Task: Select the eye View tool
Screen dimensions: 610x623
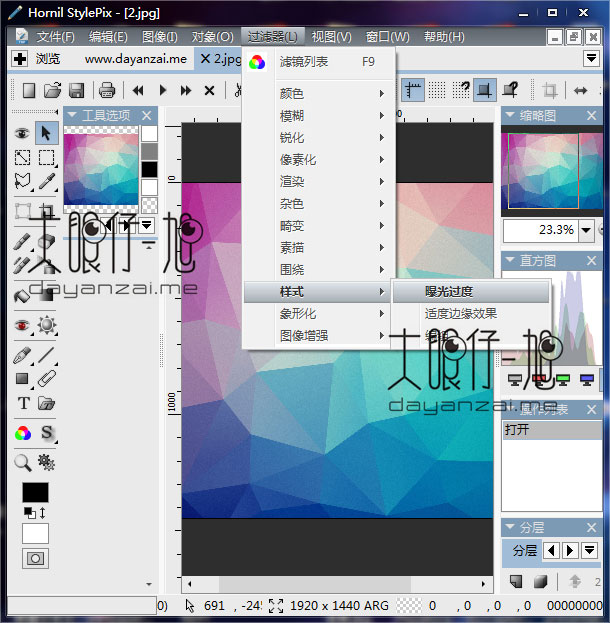Action: tap(22, 133)
